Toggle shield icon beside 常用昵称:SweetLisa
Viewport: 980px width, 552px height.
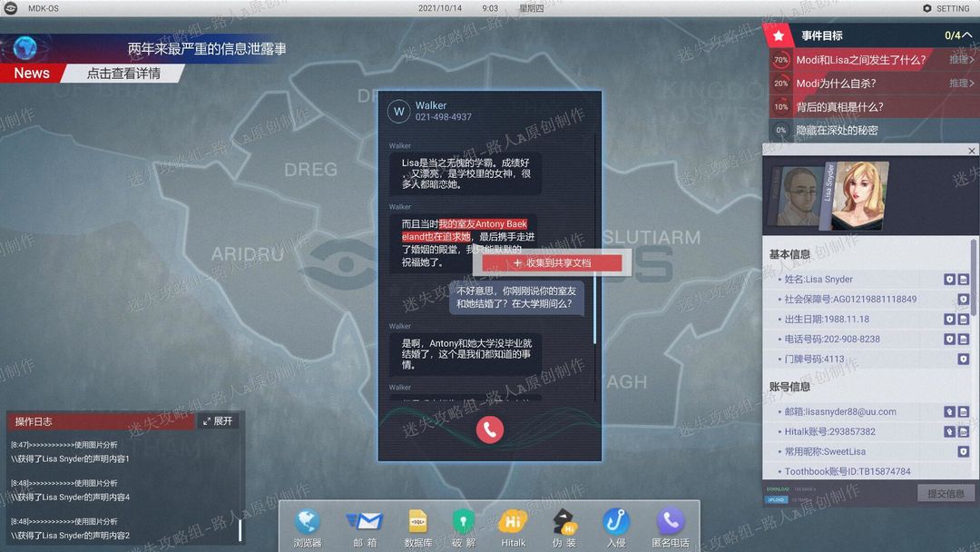pos(963,450)
